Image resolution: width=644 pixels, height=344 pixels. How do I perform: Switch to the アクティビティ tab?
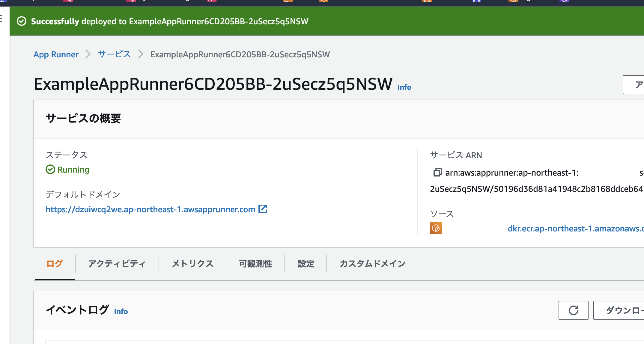point(117,264)
